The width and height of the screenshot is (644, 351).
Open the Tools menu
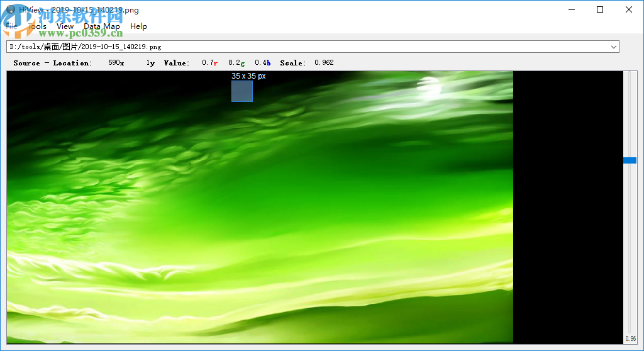coord(37,26)
